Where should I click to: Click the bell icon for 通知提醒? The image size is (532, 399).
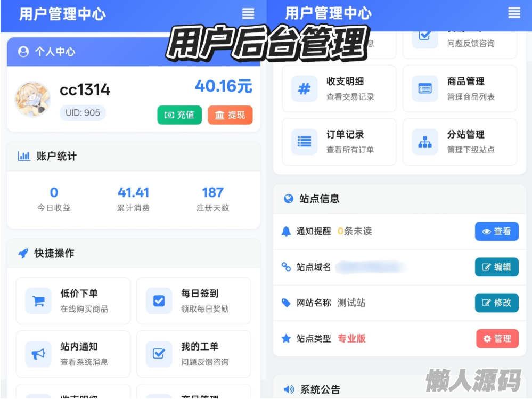(286, 231)
